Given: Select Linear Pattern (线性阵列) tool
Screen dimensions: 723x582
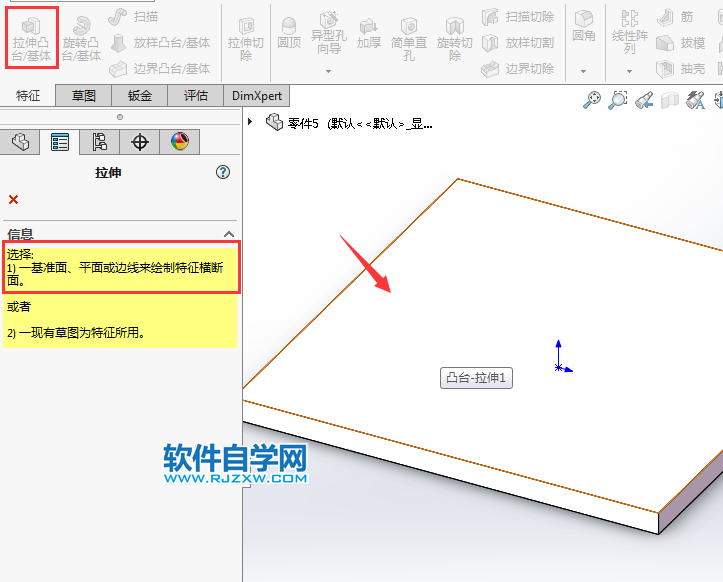Looking at the screenshot, I should click(x=630, y=32).
